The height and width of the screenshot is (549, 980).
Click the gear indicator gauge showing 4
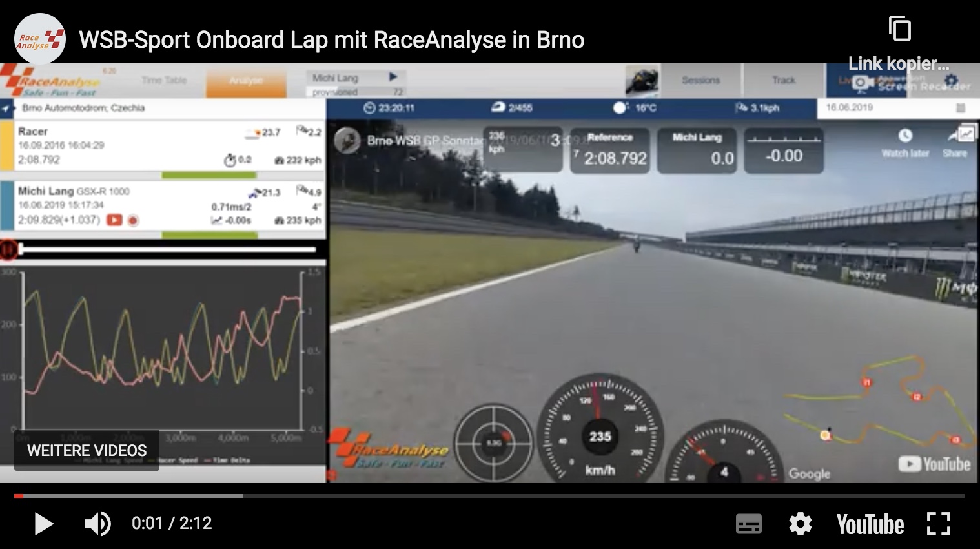724,452
